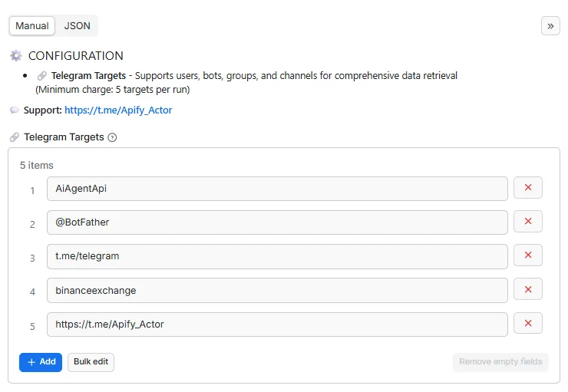
Task: Open the Apify_Actor support link
Action: click(118, 110)
